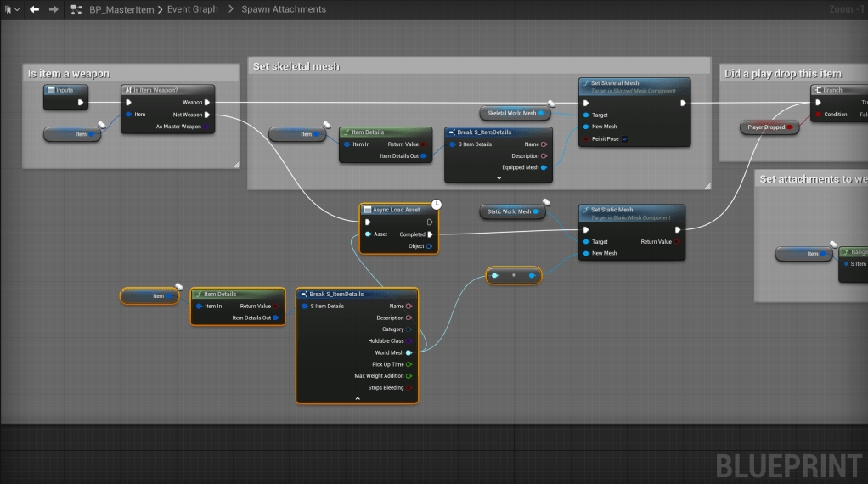
Task: Open the bookmarks dropdown in top-left corner
Action: pos(10,9)
